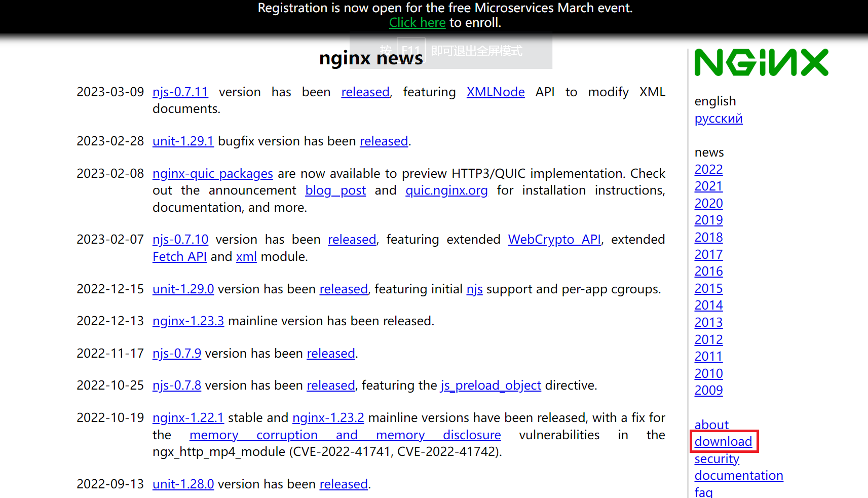Open the js_preload_object directive link
Screen dimensions: 868x498
(491, 386)
